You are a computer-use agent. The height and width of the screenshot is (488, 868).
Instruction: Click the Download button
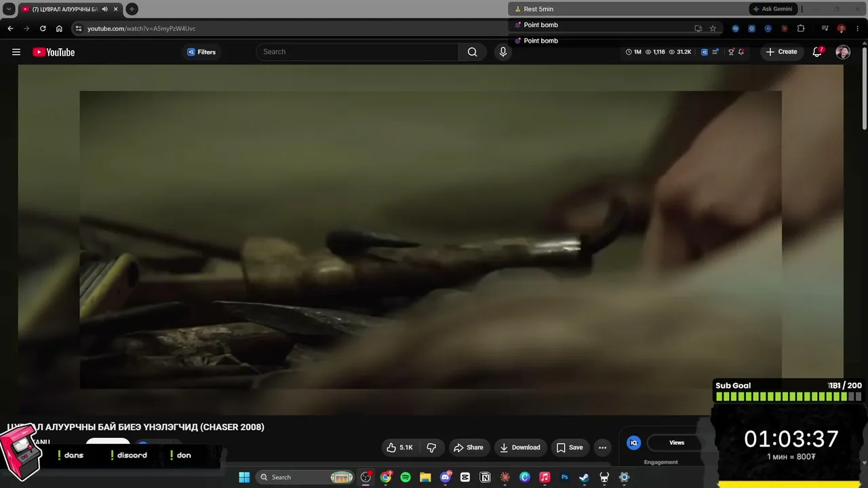coord(520,447)
